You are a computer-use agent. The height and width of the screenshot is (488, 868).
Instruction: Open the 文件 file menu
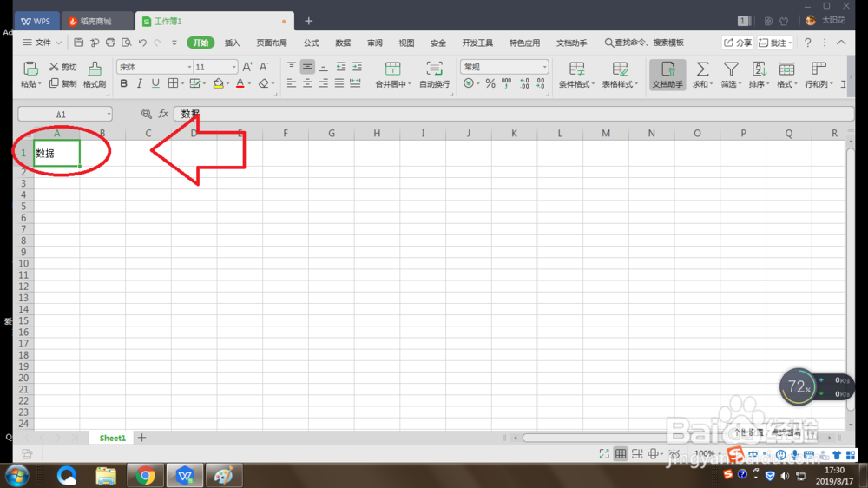(x=42, y=43)
